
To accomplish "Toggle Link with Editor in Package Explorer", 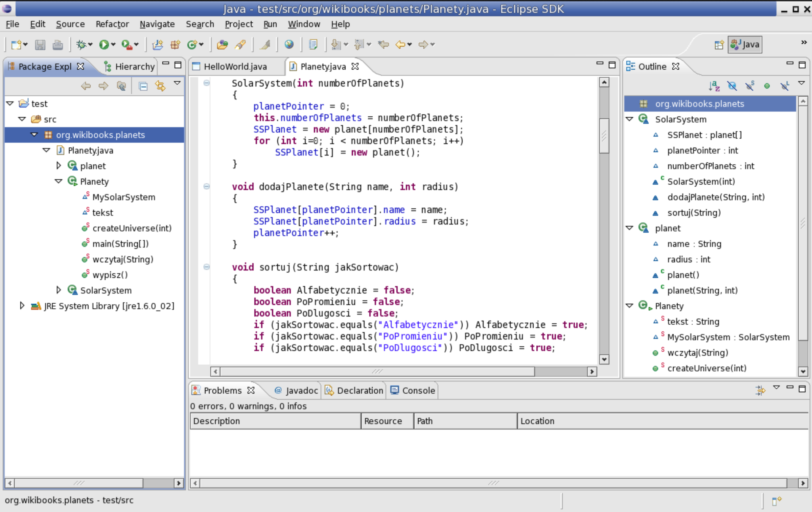I will [x=160, y=86].
